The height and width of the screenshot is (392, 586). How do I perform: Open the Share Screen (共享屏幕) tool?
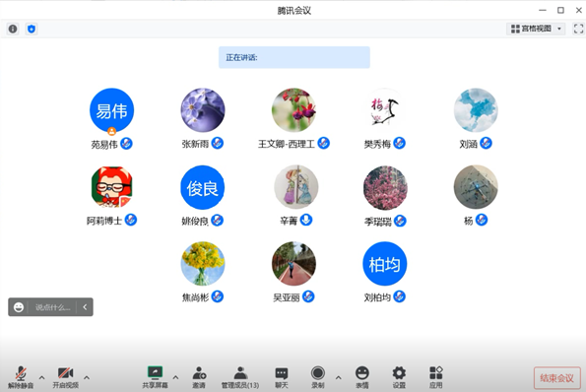click(x=155, y=377)
